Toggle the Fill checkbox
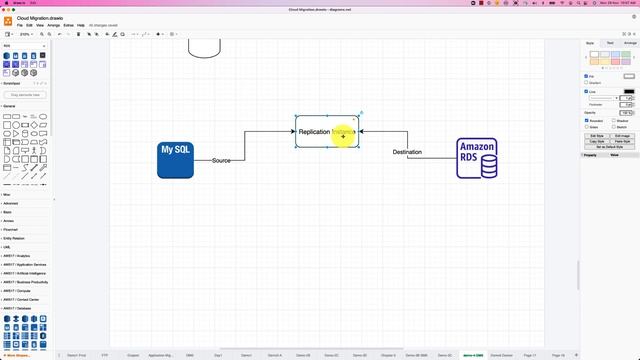Screen dimensions: 640x360 coord(586,76)
